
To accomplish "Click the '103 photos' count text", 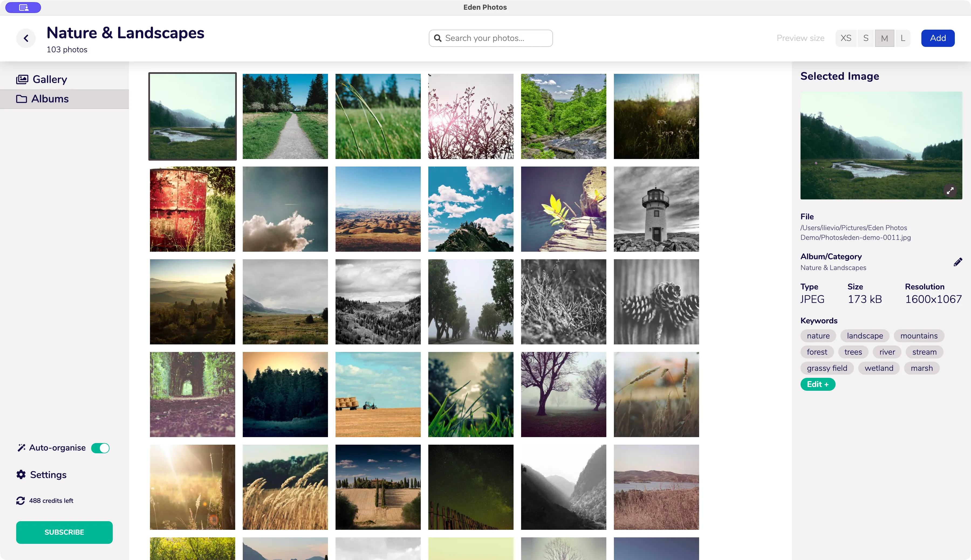I will (67, 50).
